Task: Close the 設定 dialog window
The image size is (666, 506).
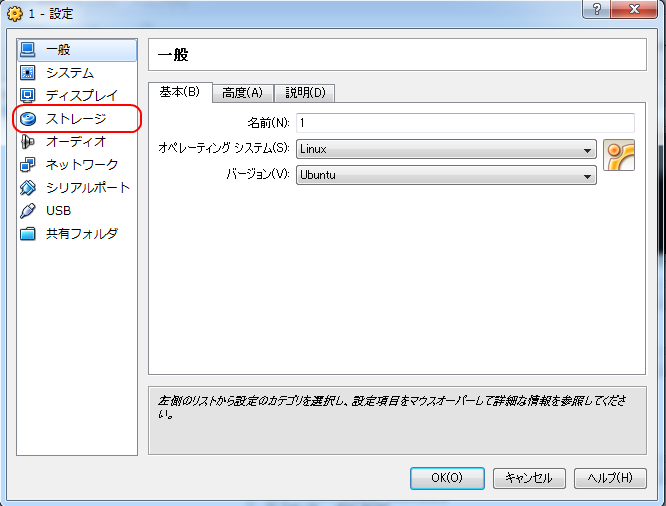Action: [x=634, y=9]
